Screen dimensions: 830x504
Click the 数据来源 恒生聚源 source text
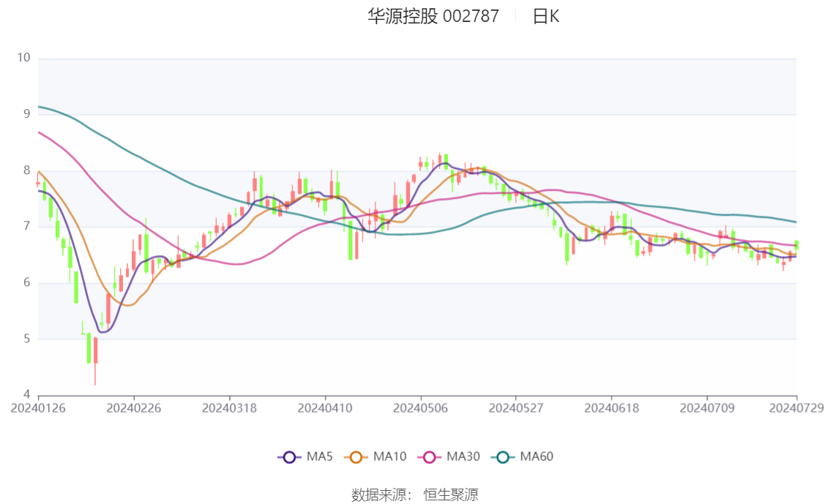click(414, 495)
